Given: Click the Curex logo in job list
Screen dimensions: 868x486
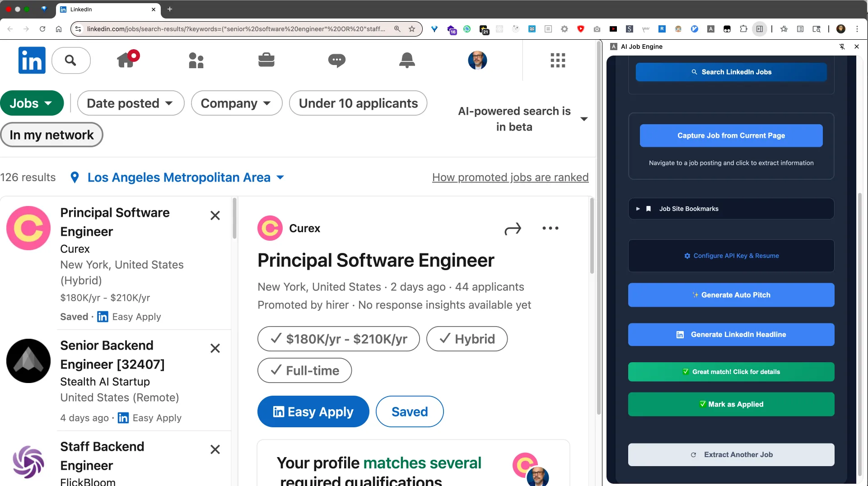Looking at the screenshot, I should (x=28, y=228).
